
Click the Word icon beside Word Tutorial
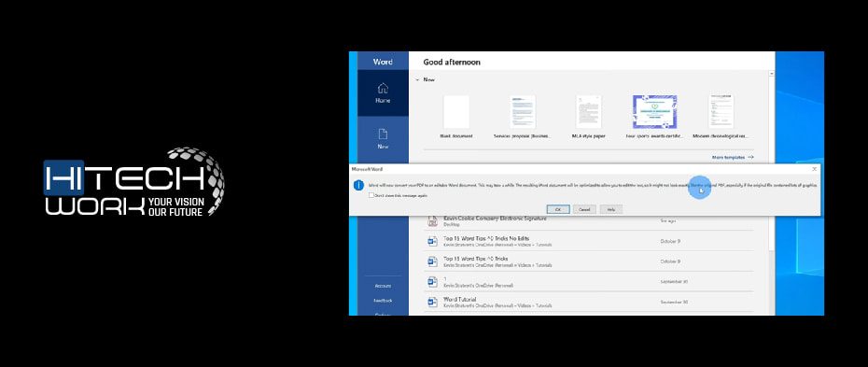432,302
